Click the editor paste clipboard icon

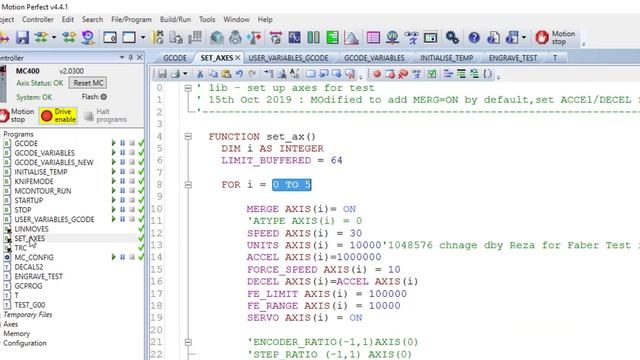click(226, 74)
